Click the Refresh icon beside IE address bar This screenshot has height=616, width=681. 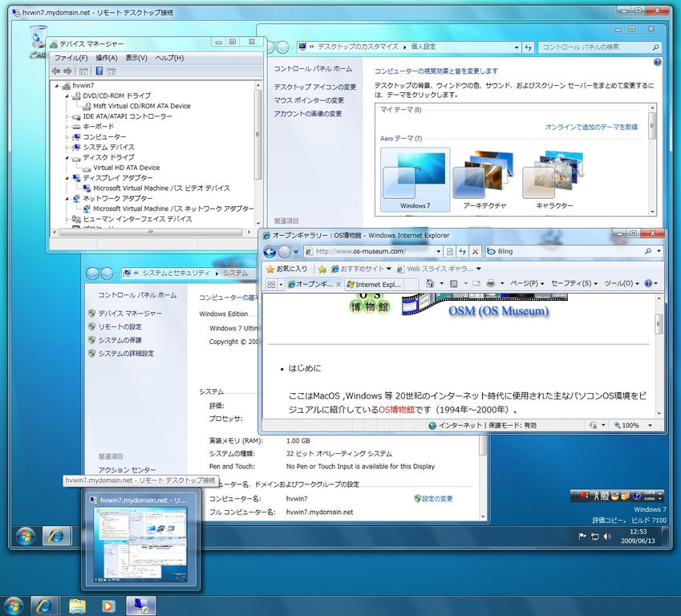click(463, 252)
